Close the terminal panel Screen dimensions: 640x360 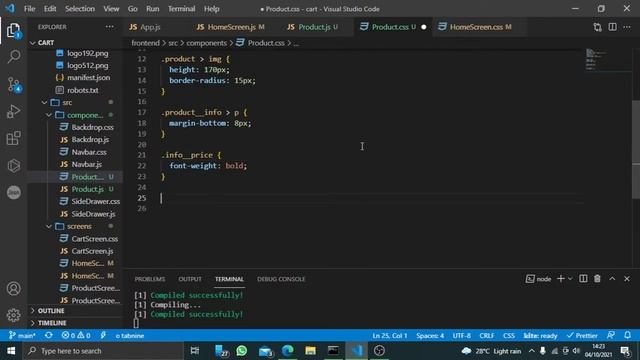tap(627, 279)
